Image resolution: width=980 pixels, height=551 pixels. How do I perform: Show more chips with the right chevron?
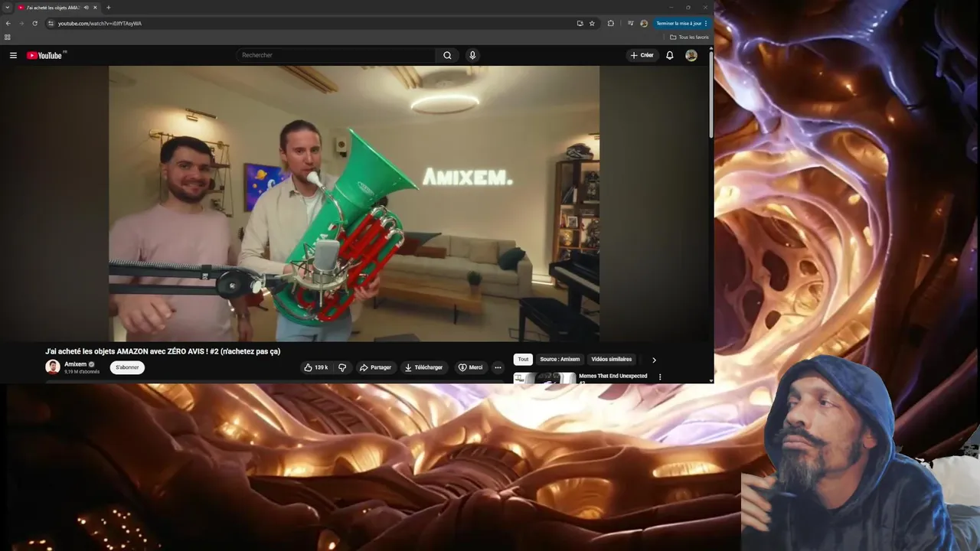coord(654,360)
